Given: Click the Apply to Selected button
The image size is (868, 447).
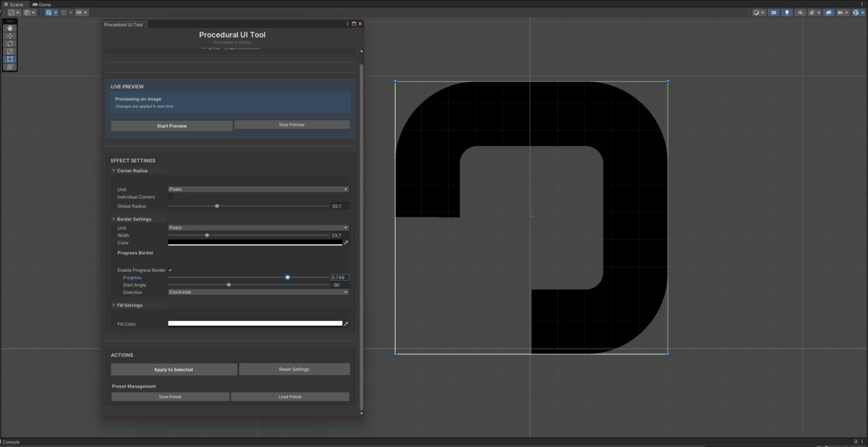Looking at the screenshot, I should click(173, 369).
